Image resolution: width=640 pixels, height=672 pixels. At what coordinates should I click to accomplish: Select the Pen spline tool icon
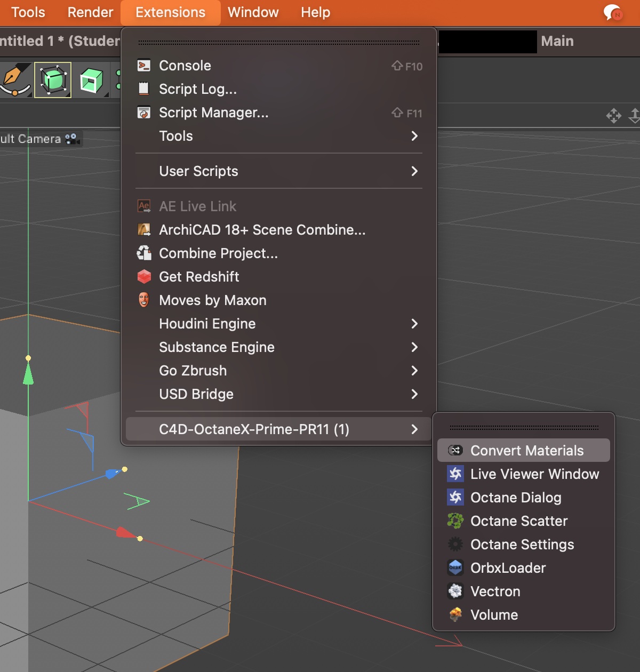[x=15, y=80]
